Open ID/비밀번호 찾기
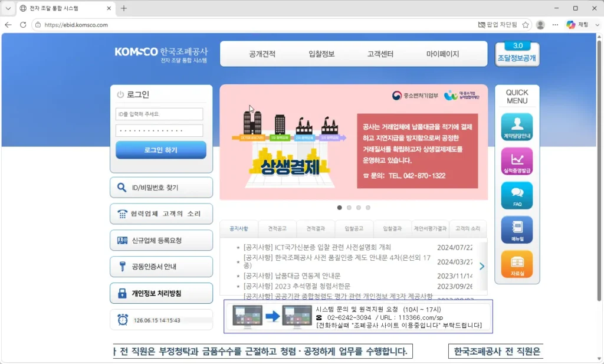604x364 pixels. pyautogui.click(x=161, y=188)
